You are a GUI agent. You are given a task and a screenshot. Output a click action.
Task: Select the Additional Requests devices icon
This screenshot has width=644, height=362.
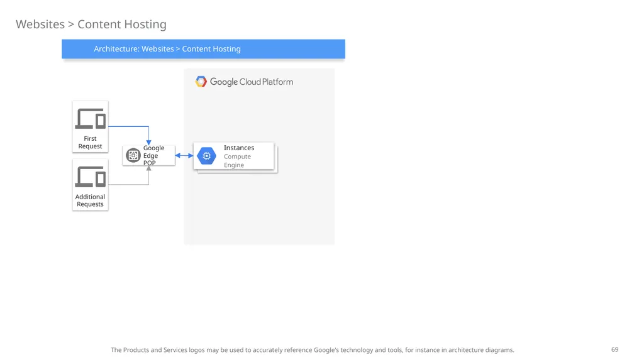[91, 177]
